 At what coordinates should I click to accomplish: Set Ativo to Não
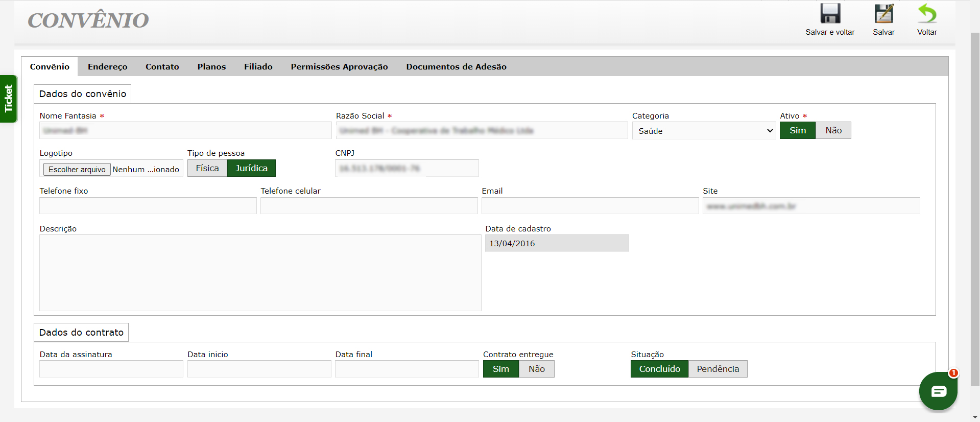click(x=833, y=131)
